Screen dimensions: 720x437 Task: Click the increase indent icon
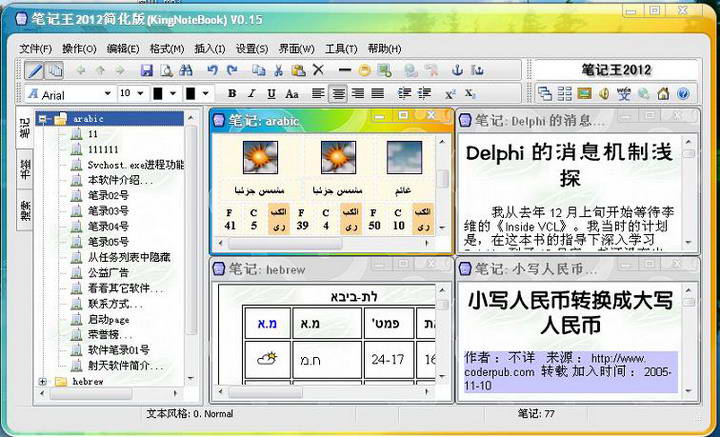(404, 94)
